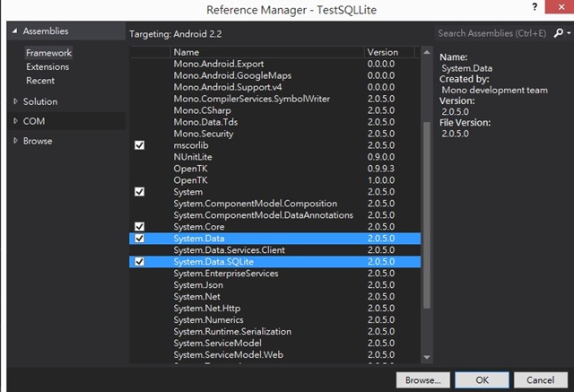The width and height of the screenshot is (574, 392).
Task: Show Recent assemblies
Action: click(x=40, y=81)
